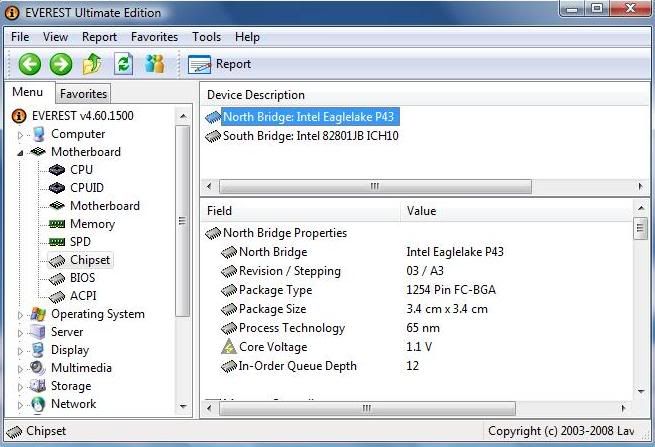Select South Bridge: Intel 82801JB ICH10 device

(310, 136)
